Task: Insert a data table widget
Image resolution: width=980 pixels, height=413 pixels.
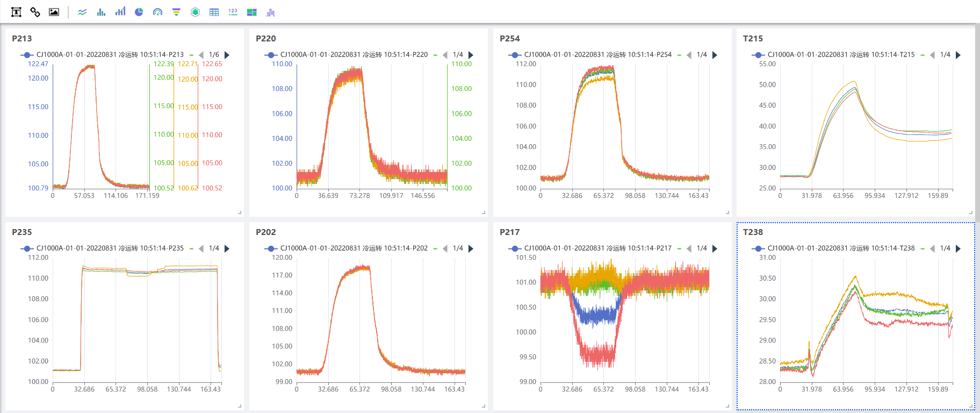Action: point(214,12)
